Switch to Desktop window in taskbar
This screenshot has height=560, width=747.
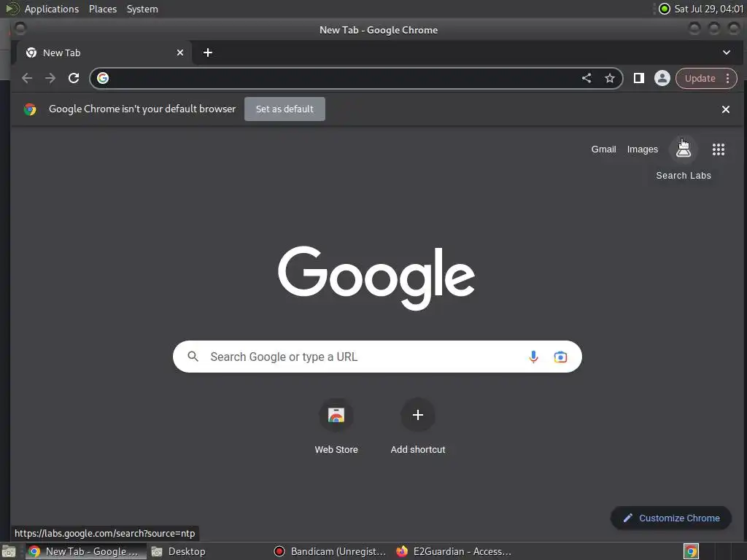(179, 551)
